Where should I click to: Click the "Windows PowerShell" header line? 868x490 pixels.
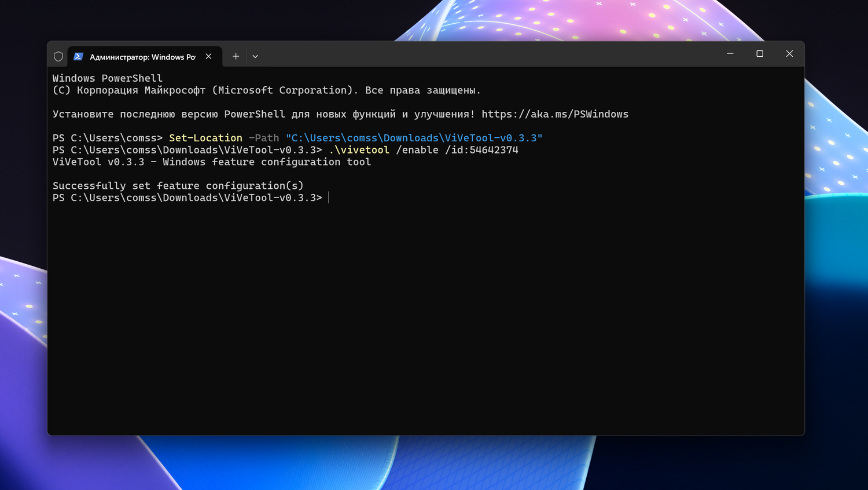pyautogui.click(x=108, y=78)
